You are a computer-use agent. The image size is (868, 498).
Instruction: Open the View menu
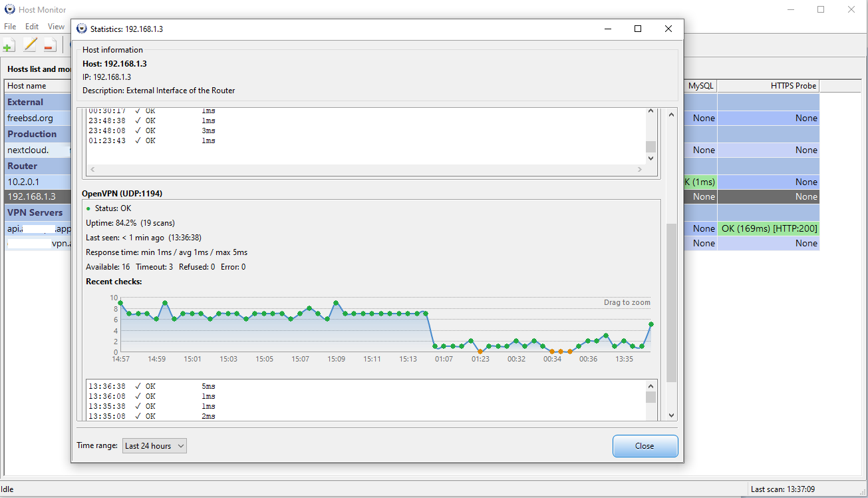tap(56, 26)
